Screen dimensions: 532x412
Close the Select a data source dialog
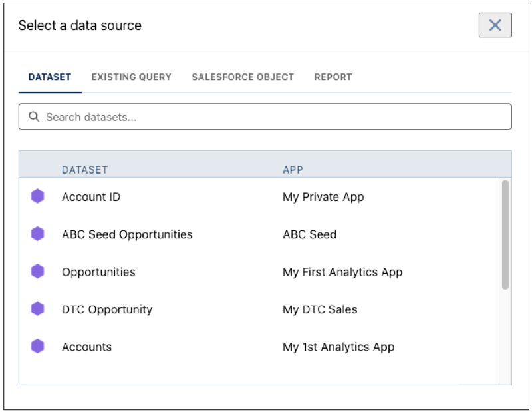click(x=495, y=25)
